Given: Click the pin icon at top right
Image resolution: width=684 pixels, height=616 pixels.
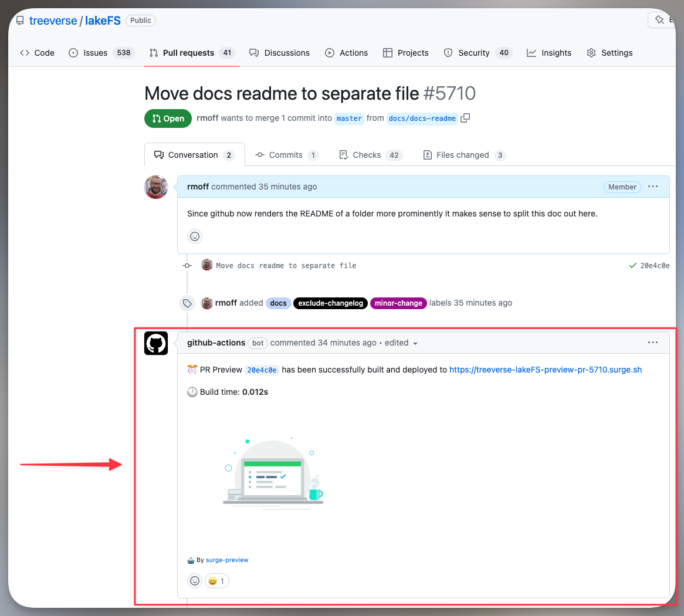Looking at the screenshot, I should (660, 21).
